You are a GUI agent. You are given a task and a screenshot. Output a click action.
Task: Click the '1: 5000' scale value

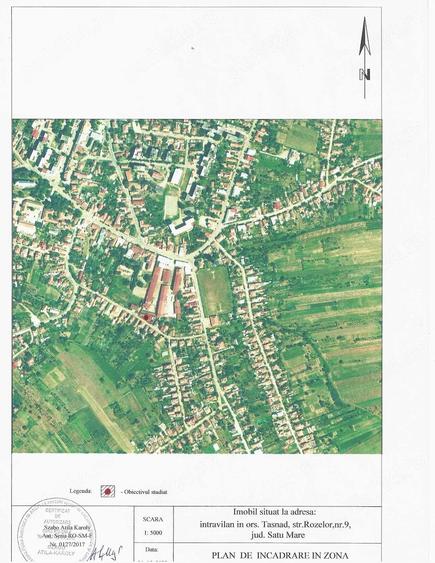tap(153, 533)
